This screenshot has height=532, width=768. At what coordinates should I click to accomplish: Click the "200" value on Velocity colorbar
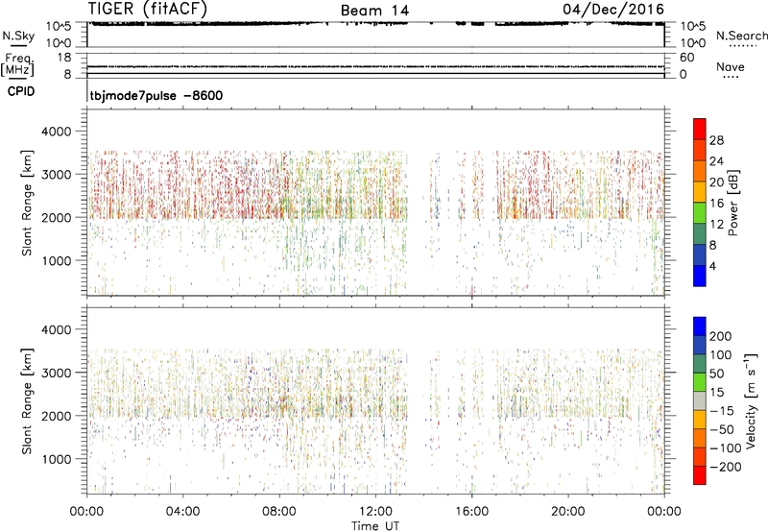[721, 336]
